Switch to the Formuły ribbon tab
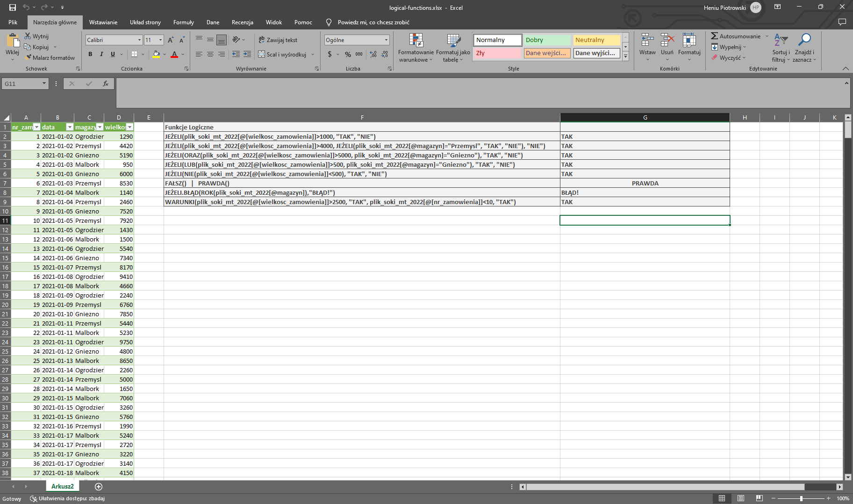Image resolution: width=853 pixels, height=504 pixels. (183, 22)
